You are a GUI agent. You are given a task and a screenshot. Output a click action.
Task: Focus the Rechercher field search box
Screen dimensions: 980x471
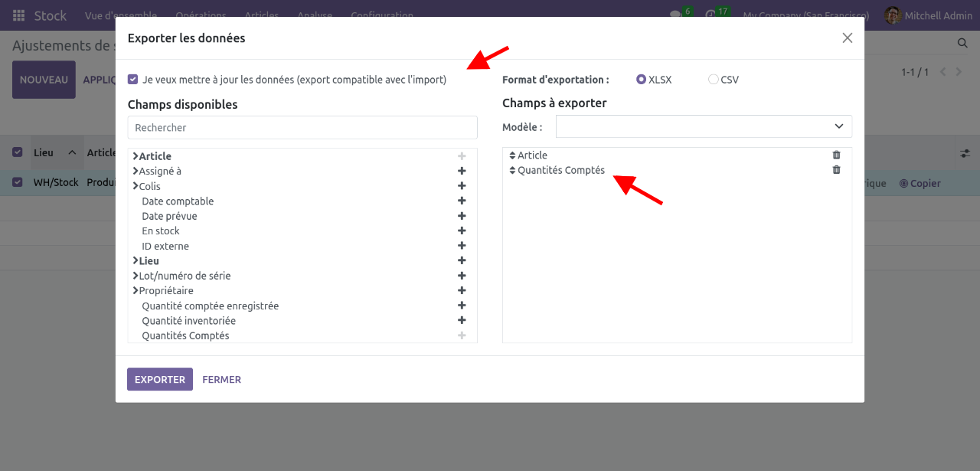(x=302, y=128)
